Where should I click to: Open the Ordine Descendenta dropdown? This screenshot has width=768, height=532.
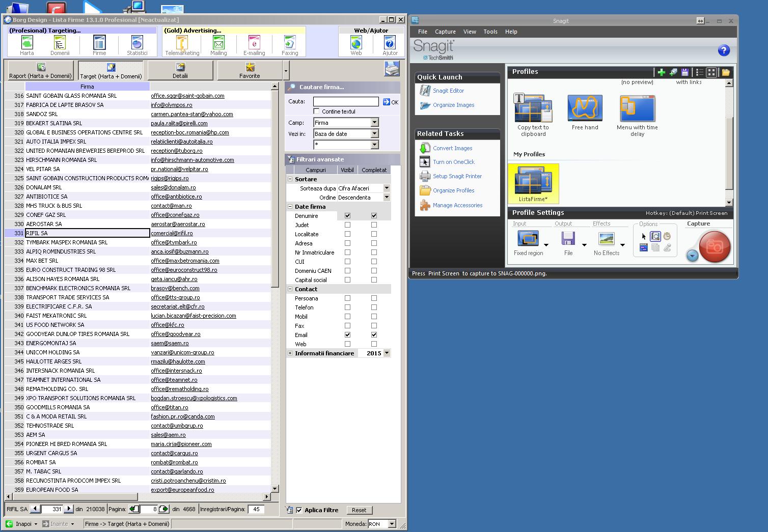387,197
